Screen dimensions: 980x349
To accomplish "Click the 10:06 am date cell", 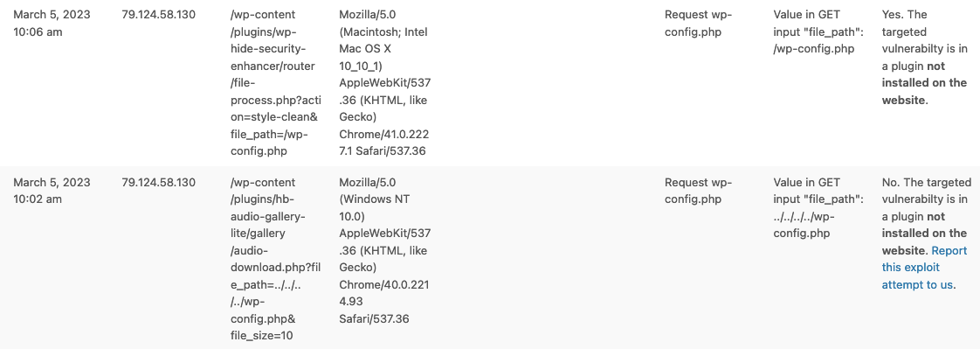I will [x=52, y=23].
